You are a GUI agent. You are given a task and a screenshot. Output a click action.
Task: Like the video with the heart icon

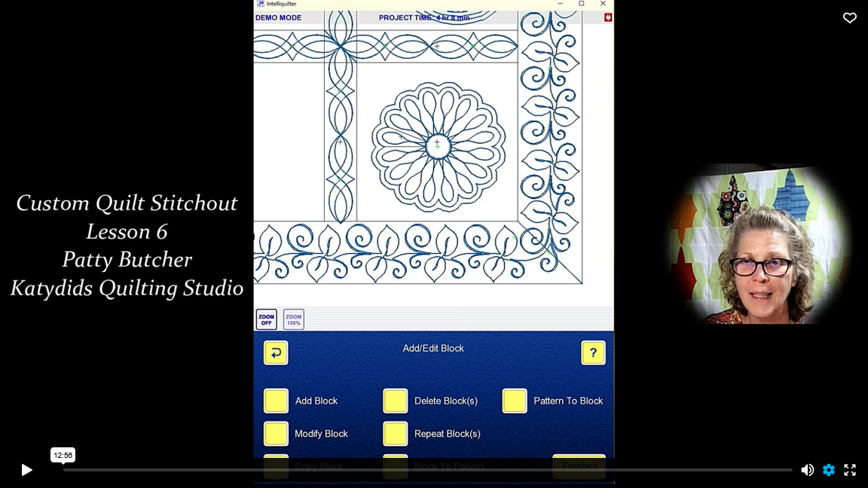click(850, 18)
